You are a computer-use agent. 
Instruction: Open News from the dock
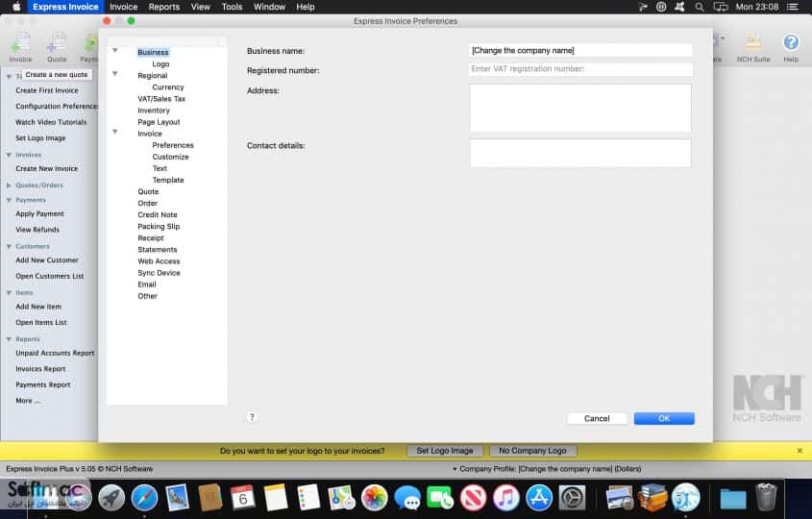pyautogui.click(x=474, y=498)
